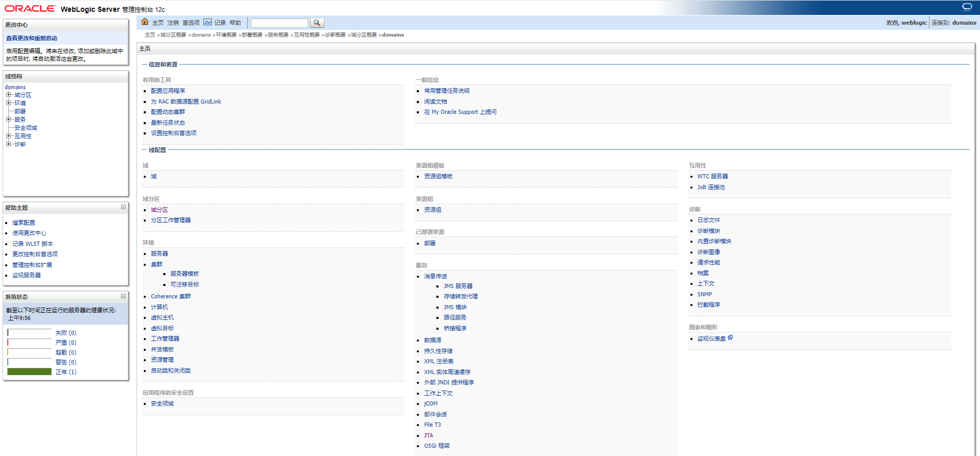Click 主页 text in the top toolbar
Viewport: 980px width, 456px height.
158,23
